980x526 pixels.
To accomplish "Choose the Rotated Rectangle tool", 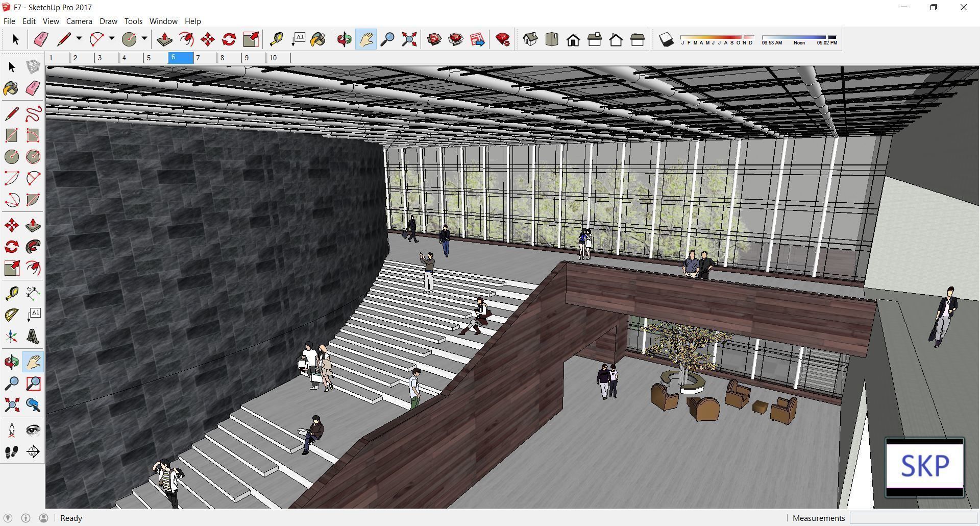I will click(33, 135).
